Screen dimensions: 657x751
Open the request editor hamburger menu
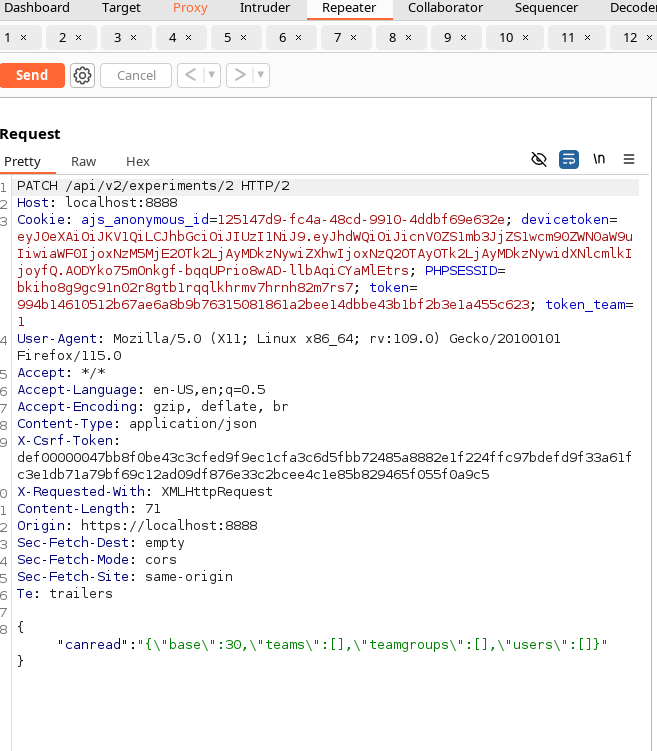(x=629, y=159)
